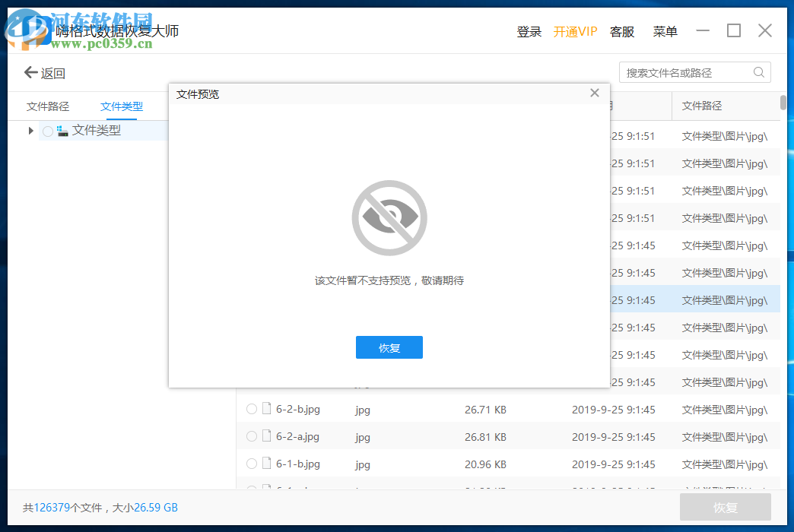794x532 pixels.
Task: Click the magnifier icon in the search box
Action: click(758, 71)
